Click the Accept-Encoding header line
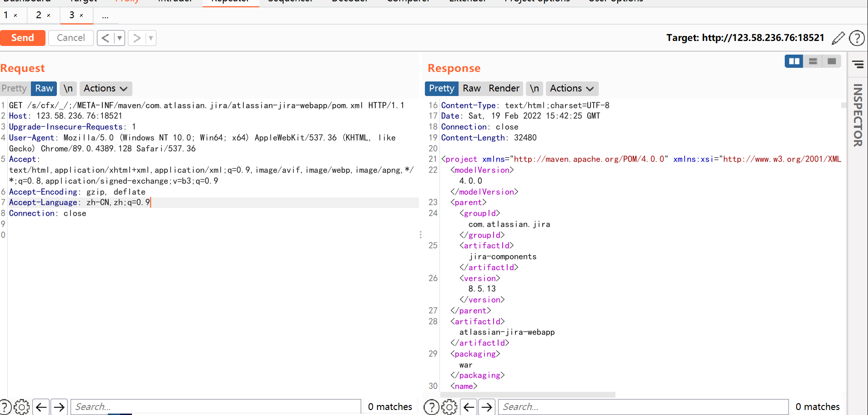This screenshot has height=415, width=868. (x=77, y=192)
